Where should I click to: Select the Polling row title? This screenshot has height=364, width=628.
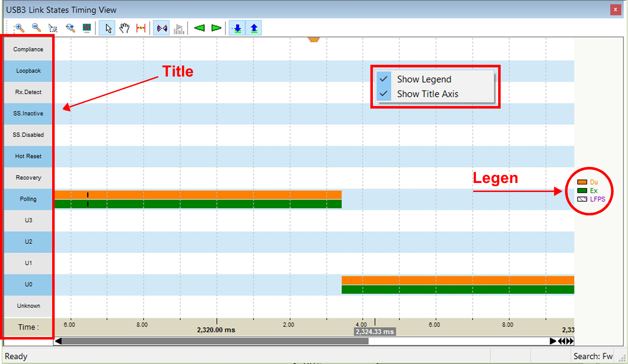point(28,199)
